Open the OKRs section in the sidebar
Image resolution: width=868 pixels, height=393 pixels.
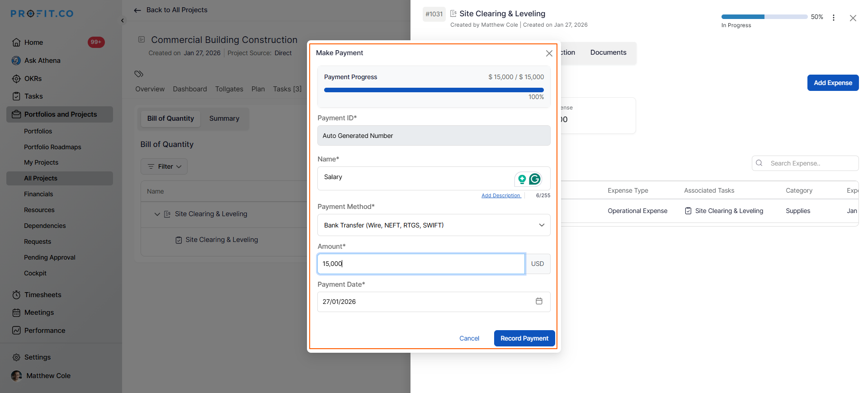33,79
